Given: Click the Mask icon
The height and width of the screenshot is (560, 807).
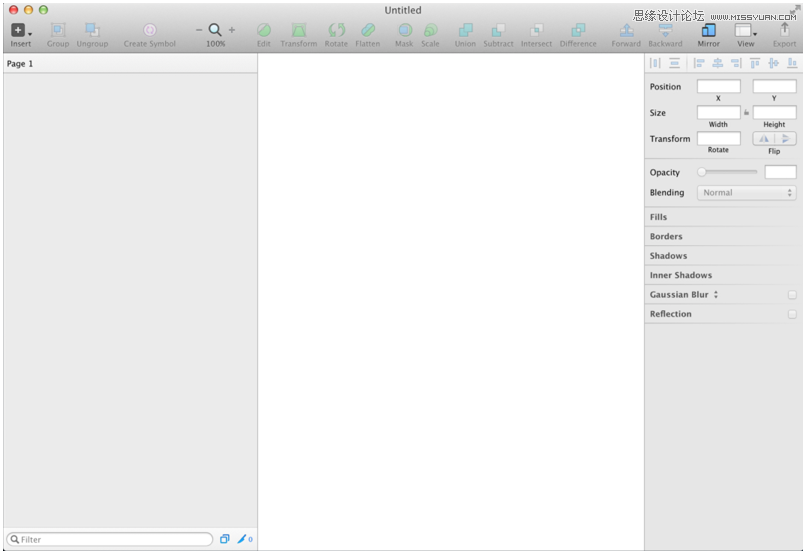Looking at the screenshot, I should coord(405,30).
